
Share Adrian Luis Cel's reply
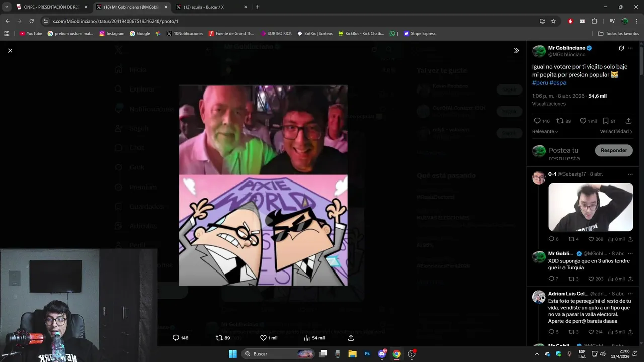click(x=630, y=332)
